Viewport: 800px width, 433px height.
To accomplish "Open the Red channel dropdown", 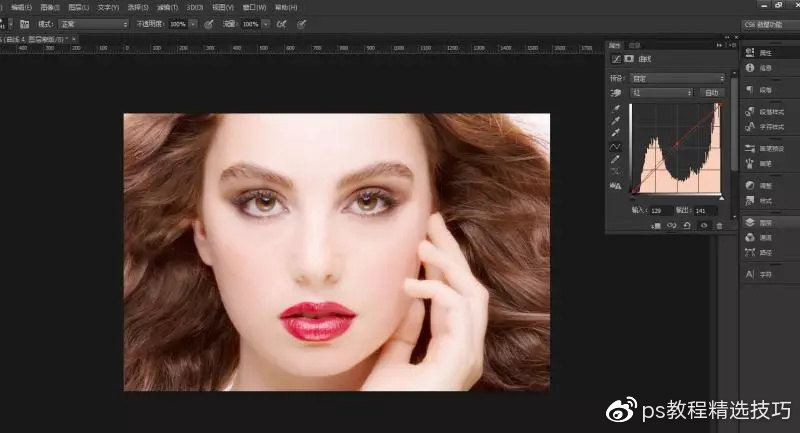I will pyautogui.click(x=661, y=92).
